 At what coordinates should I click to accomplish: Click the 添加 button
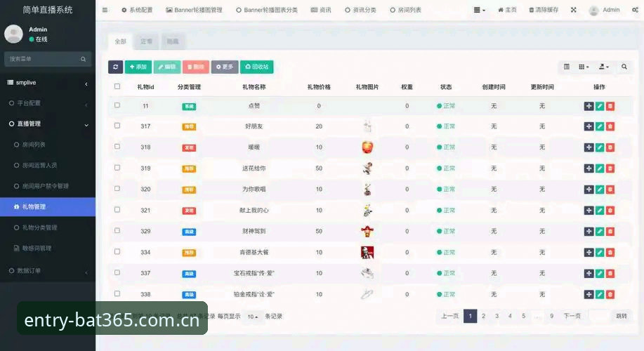(x=138, y=67)
